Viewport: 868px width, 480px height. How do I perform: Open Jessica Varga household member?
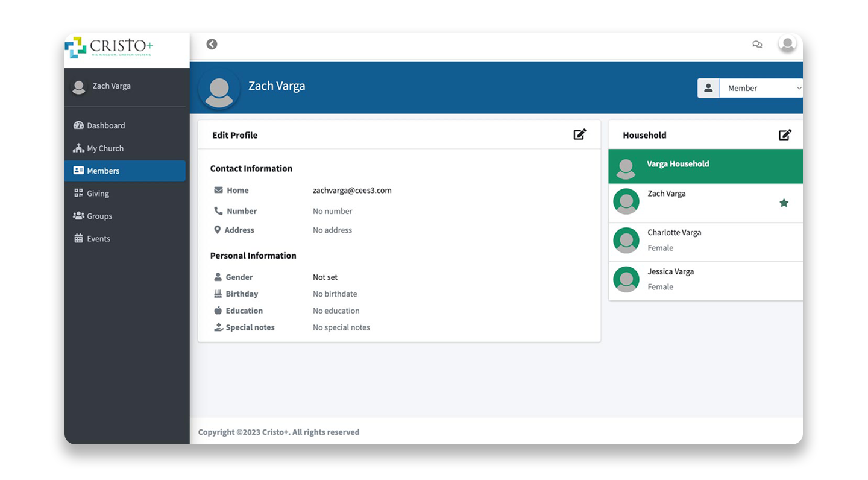pyautogui.click(x=670, y=272)
